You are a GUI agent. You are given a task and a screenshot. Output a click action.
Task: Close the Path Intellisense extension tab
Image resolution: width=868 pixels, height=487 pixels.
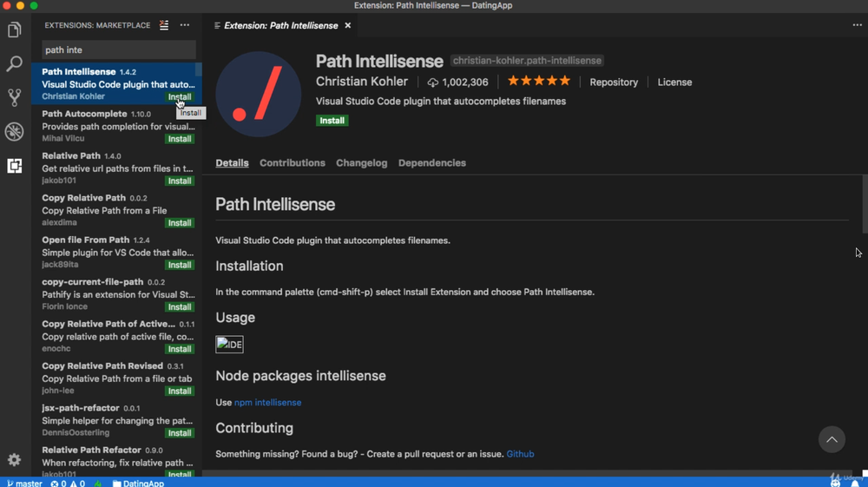point(348,25)
